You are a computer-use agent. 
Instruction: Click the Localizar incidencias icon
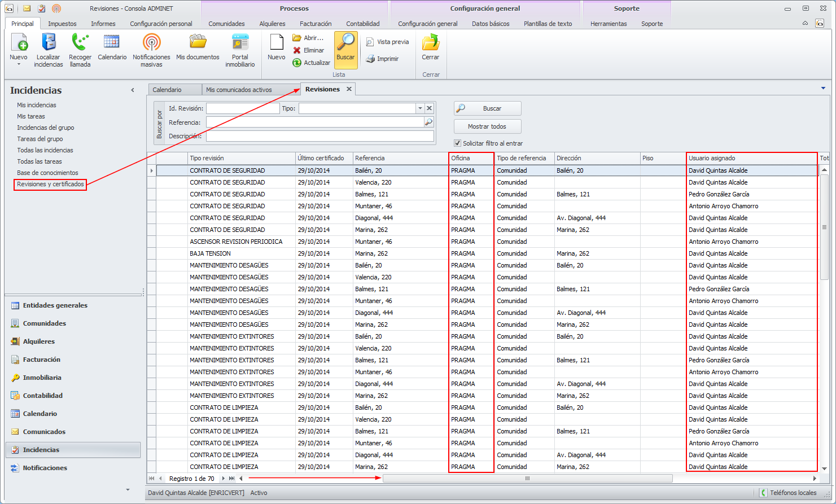pos(49,42)
